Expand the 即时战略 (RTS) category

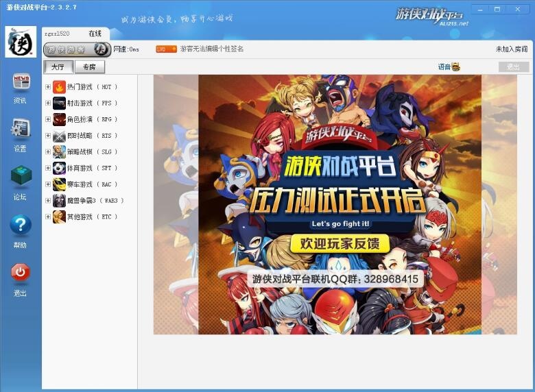coord(47,136)
